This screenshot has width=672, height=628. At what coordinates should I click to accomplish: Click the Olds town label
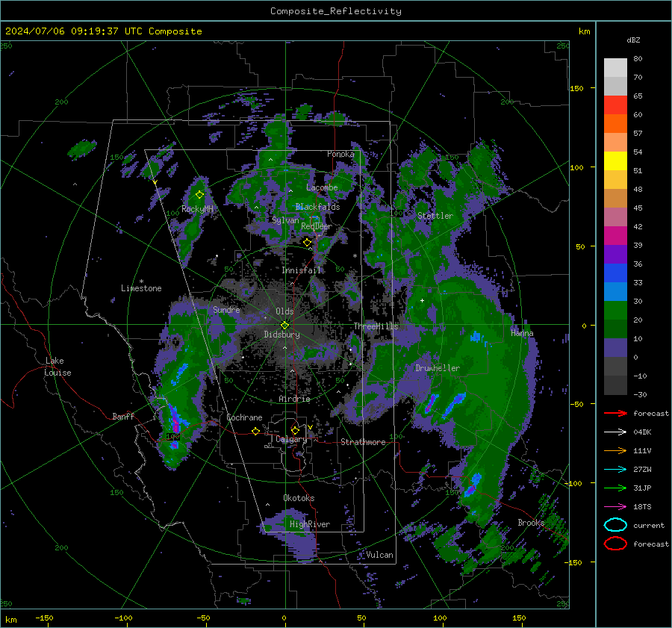[x=284, y=311]
